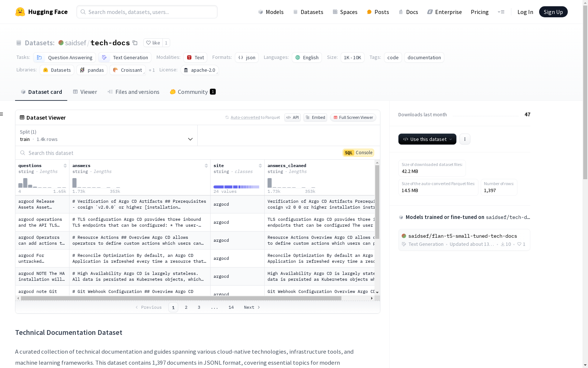Screen dimensions: 588x368
Task: Select the documentation tag
Action: [x=424, y=57]
